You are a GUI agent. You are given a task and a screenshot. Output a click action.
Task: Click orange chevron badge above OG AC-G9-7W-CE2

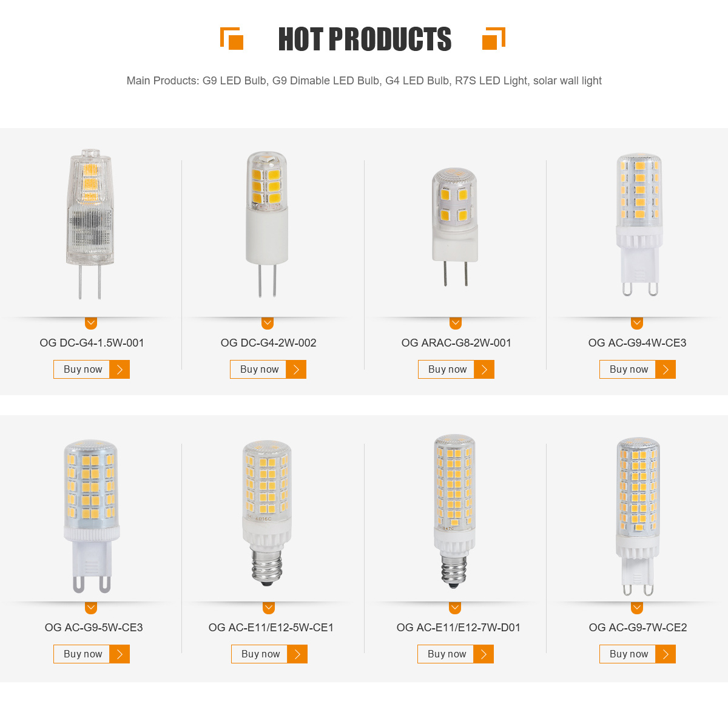pyautogui.click(x=637, y=608)
